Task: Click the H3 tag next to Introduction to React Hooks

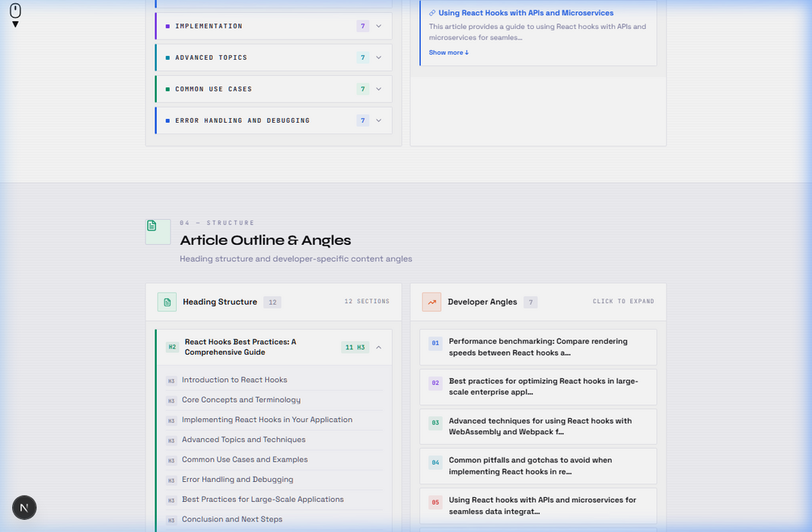Action: pyautogui.click(x=171, y=381)
